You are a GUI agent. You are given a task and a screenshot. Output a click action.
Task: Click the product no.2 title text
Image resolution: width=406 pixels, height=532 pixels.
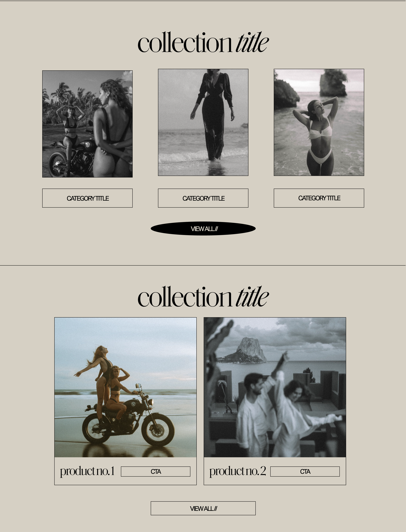click(238, 471)
